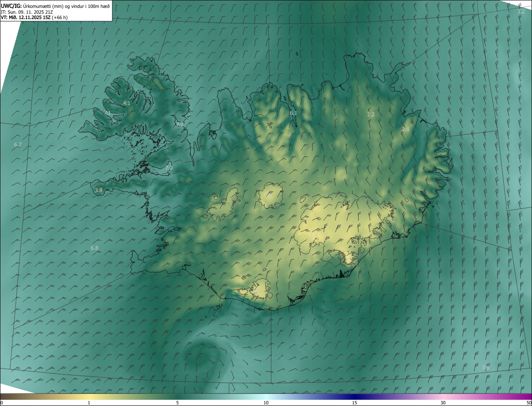532x406 pixels.
Task: Click the 3.2 value label on the map
Action: coord(371,114)
